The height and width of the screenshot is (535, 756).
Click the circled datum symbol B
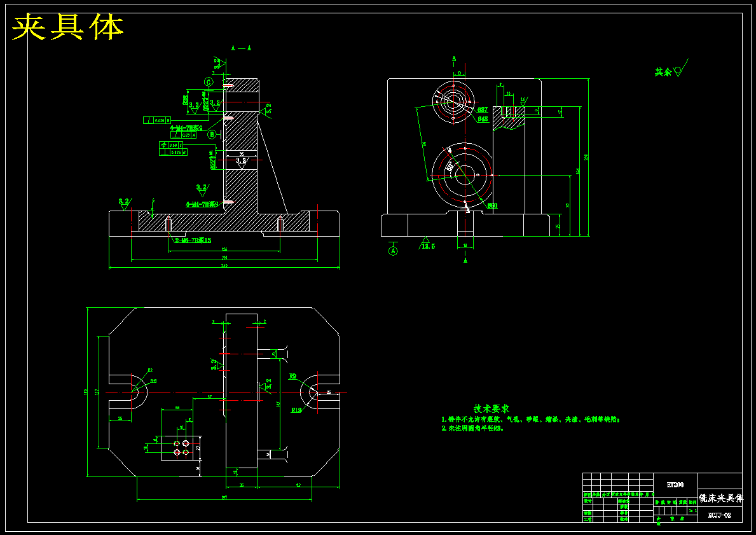click(212, 135)
